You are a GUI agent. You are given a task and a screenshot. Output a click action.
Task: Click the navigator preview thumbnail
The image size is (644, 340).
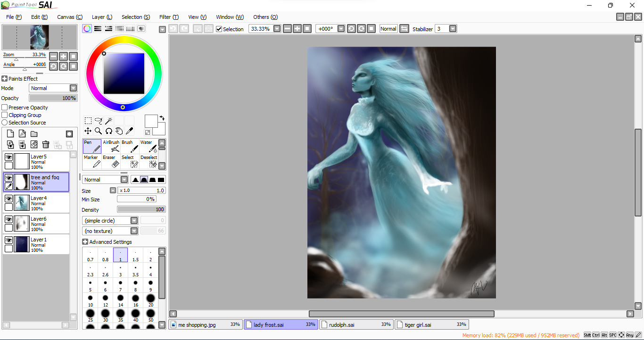click(40, 37)
